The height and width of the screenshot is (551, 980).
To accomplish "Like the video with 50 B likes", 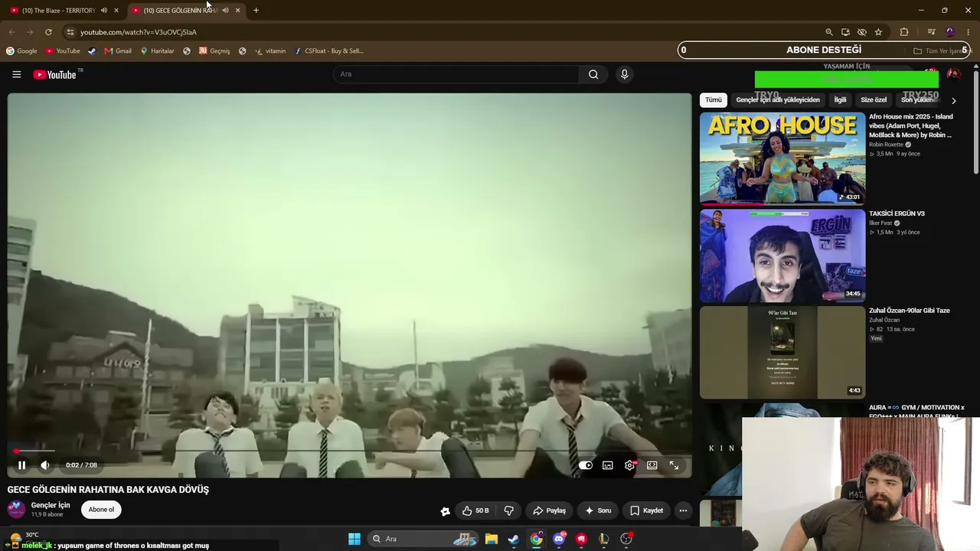I will pyautogui.click(x=475, y=510).
